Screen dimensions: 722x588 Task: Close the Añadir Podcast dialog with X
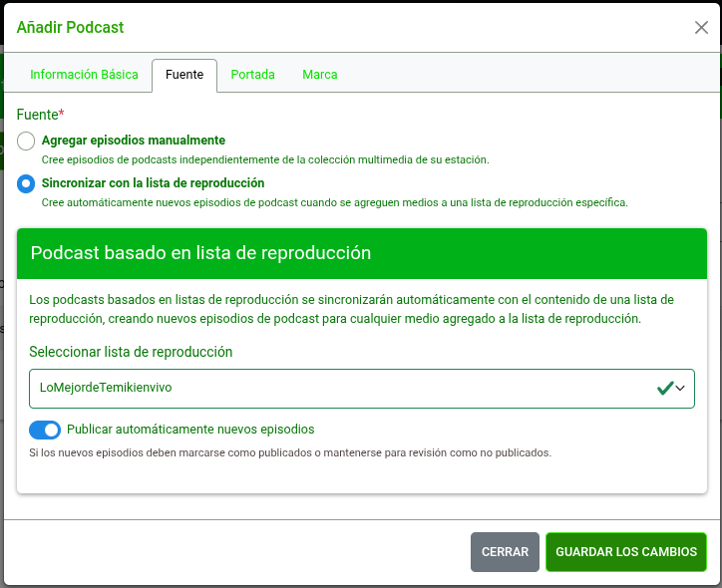pyautogui.click(x=701, y=28)
